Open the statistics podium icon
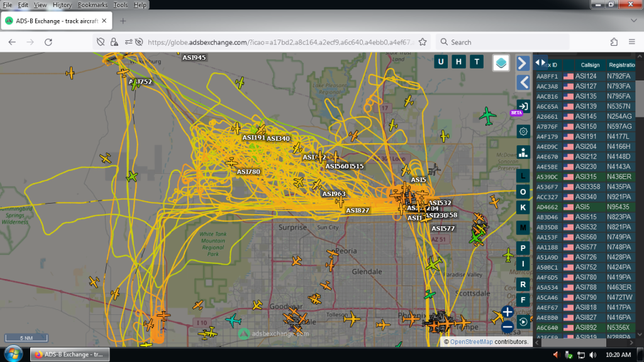 523,153
